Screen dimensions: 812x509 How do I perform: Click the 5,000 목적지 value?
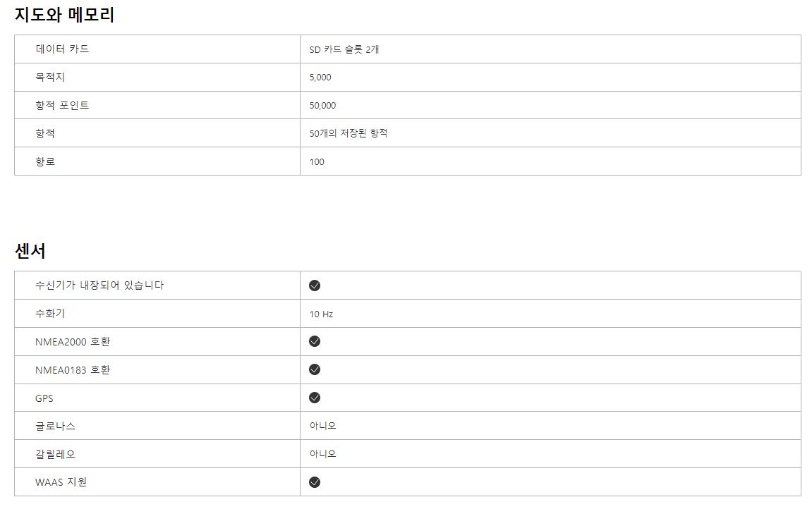(x=320, y=78)
